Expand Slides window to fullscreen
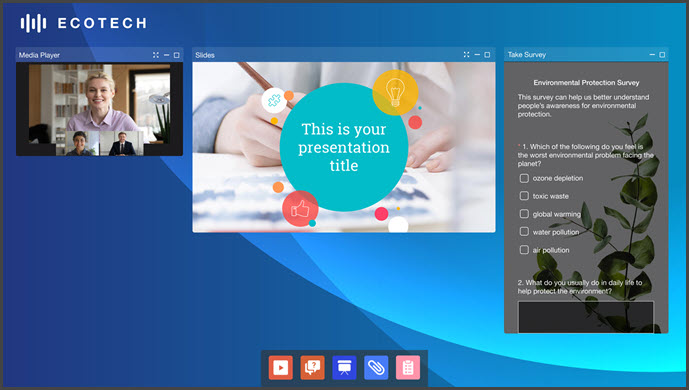This screenshot has height=390, width=689. (466, 54)
